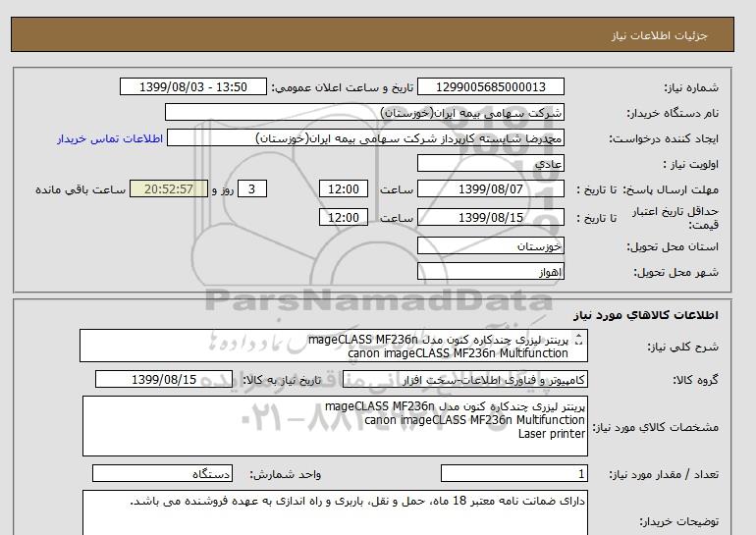Click the label مهلت ارسال پاسخ
The width and height of the screenshot is (756, 535).
click(671, 189)
